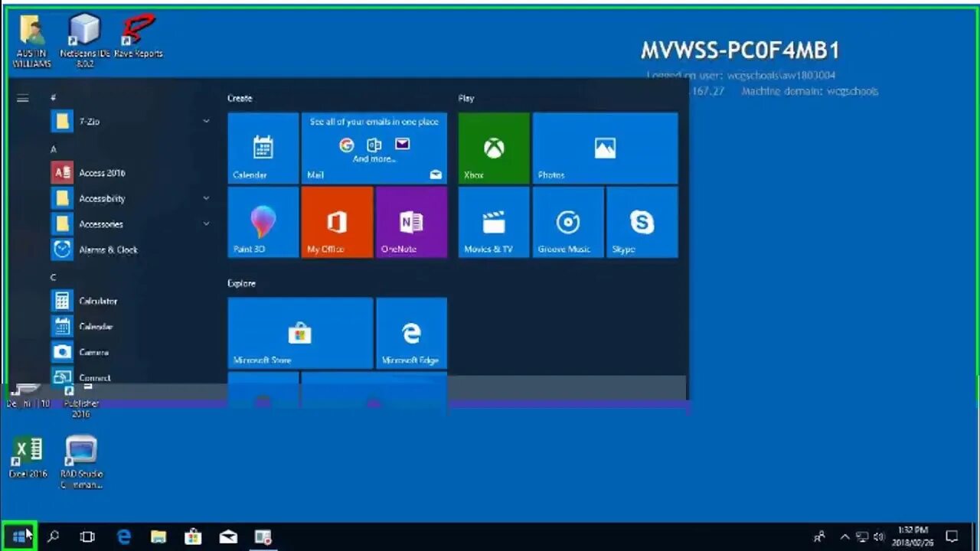980x551 pixels.
Task: Launch Calculator from the app list
Action: point(130,301)
